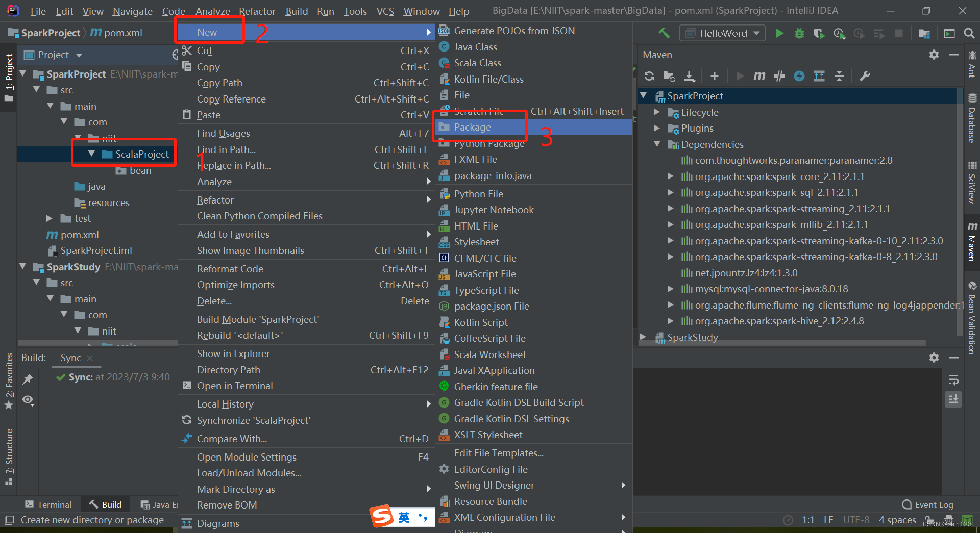Viewport: 980px width, 533px height.
Task: Open the Project Structure folder icon
Action: (924, 33)
